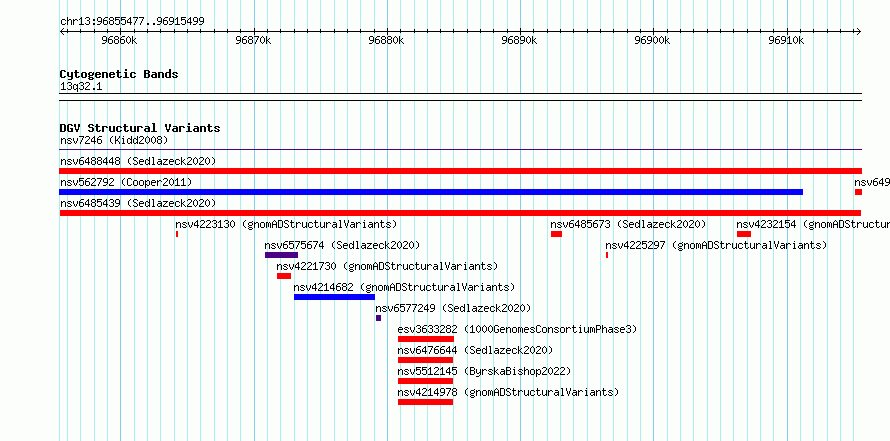Open the nsv4214978 gnomAD variant label
The image size is (890, 441).
click(508, 392)
